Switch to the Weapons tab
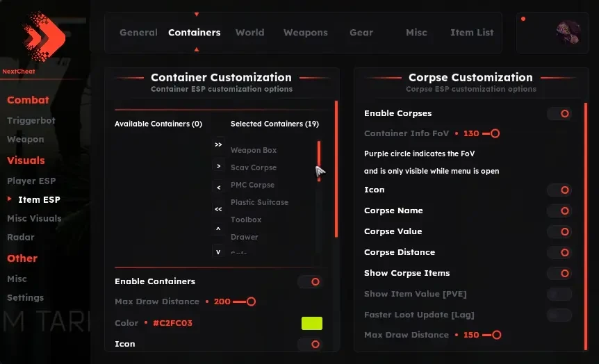Viewport: 599px width, 364px height. click(x=306, y=33)
